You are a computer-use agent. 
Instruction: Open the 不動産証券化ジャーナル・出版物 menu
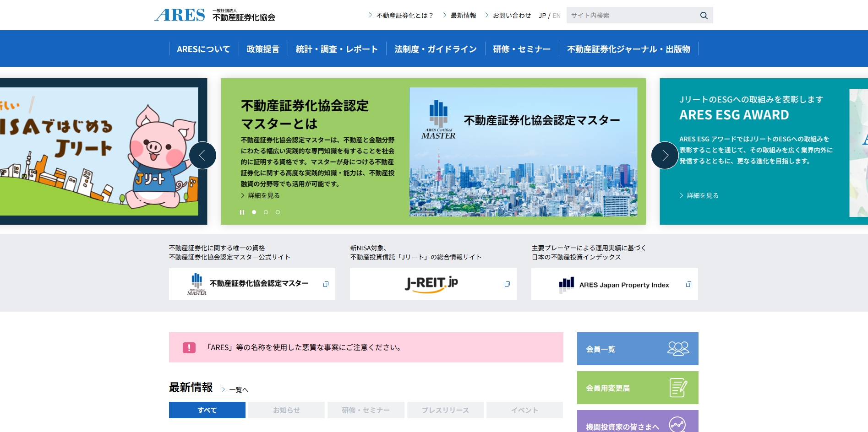[628, 49]
